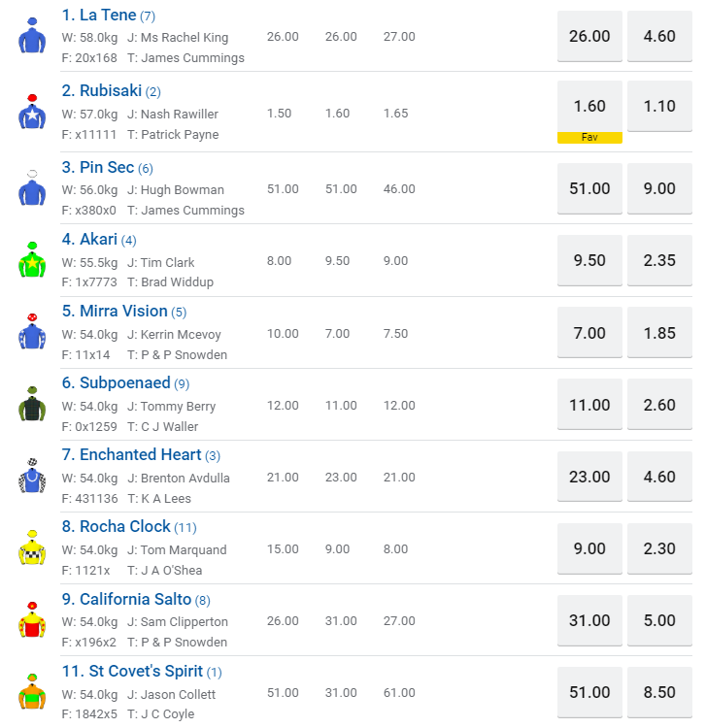Image resolution: width=706 pixels, height=728 pixels.
Task: Click Mirra Vision's jockey silks icon
Action: click(x=32, y=332)
